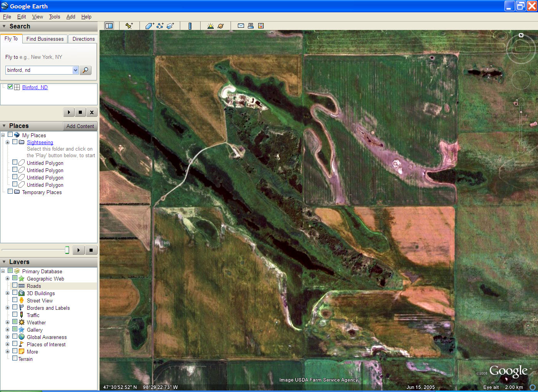The width and height of the screenshot is (538, 392).
Task: Uncheck the Binford, ND search result
Action: click(10, 87)
